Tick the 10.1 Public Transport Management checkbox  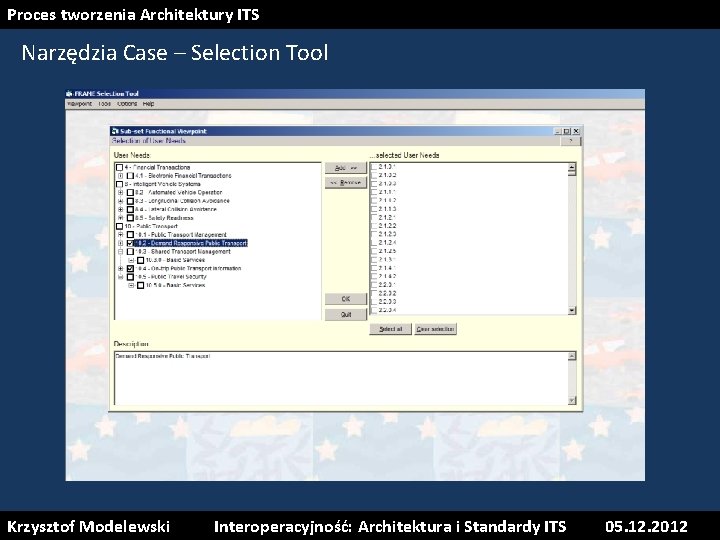pos(130,235)
